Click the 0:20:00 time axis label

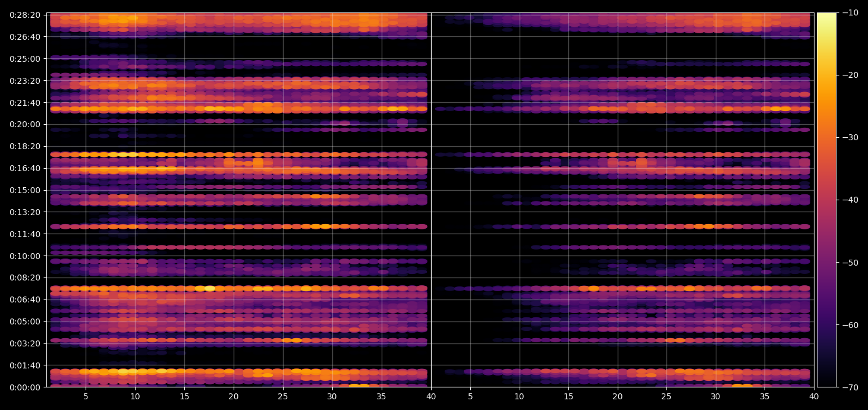[x=24, y=124]
